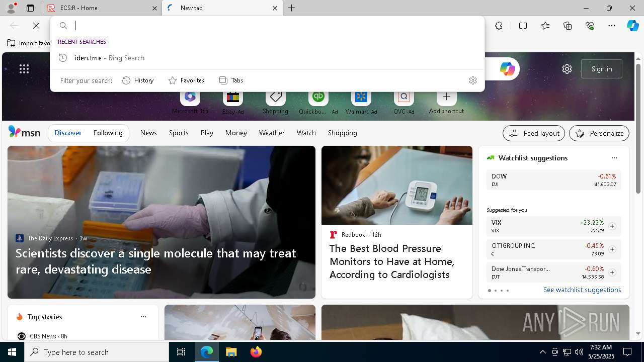
Task: Select the Discover feed tab
Action: 68,133
